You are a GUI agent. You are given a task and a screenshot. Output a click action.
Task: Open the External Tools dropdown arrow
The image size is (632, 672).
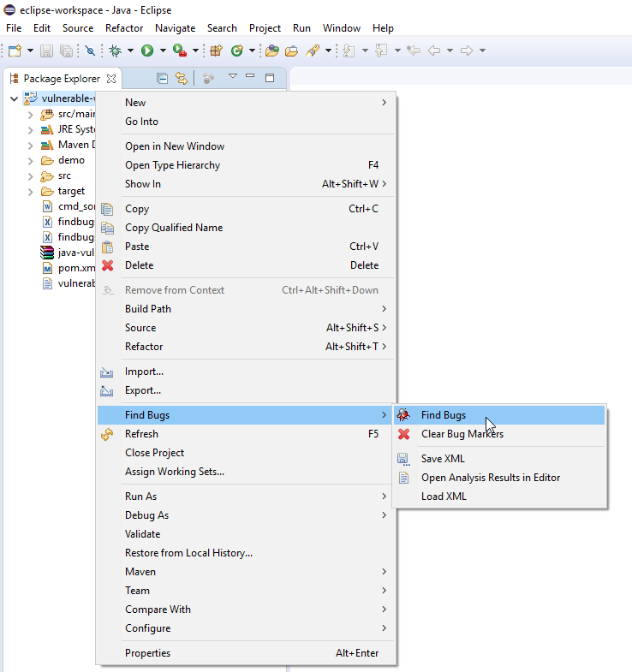(195, 51)
